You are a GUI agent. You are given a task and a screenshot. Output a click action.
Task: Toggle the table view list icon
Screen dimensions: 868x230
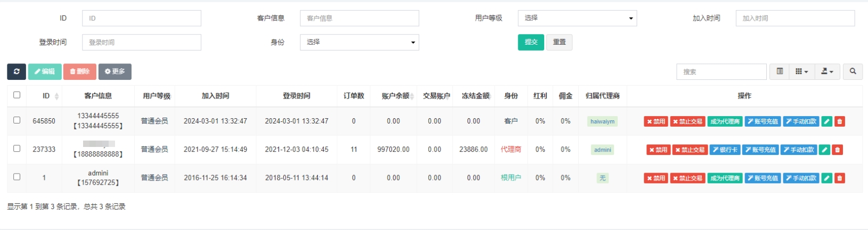coord(780,71)
